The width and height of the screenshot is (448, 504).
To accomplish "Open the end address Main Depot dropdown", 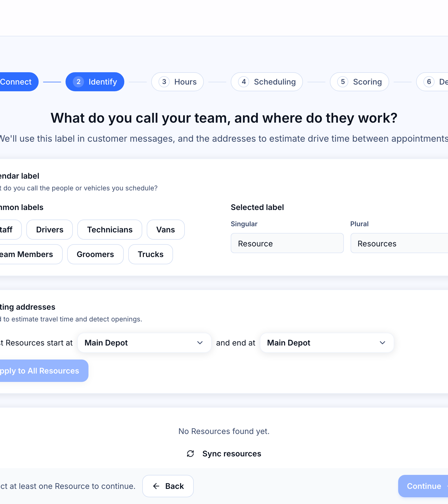I will pos(327,343).
